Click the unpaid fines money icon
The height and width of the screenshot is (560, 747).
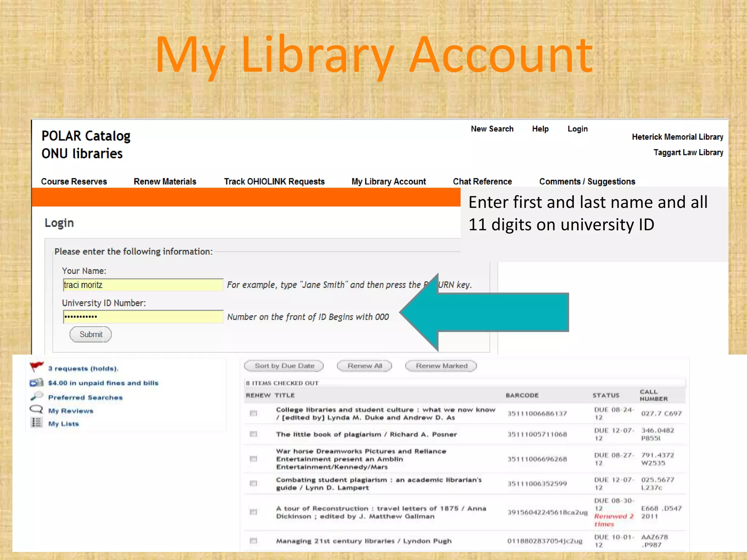[36, 383]
